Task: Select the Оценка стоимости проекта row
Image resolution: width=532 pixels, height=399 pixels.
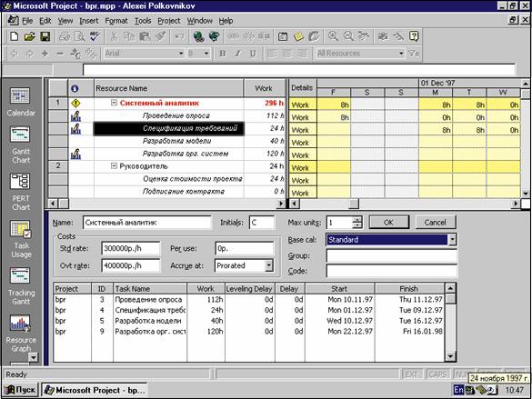Action: pyautogui.click(x=169, y=179)
